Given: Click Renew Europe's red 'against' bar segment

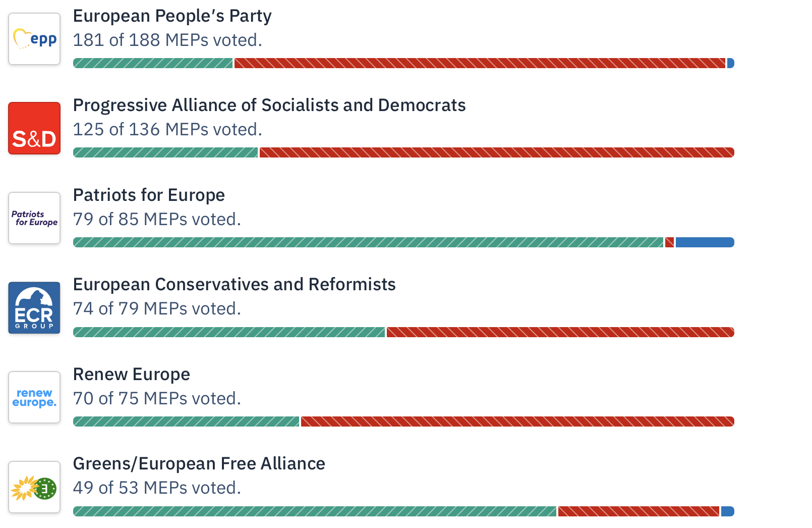Looking at the screenshot, I should [517, 421].
